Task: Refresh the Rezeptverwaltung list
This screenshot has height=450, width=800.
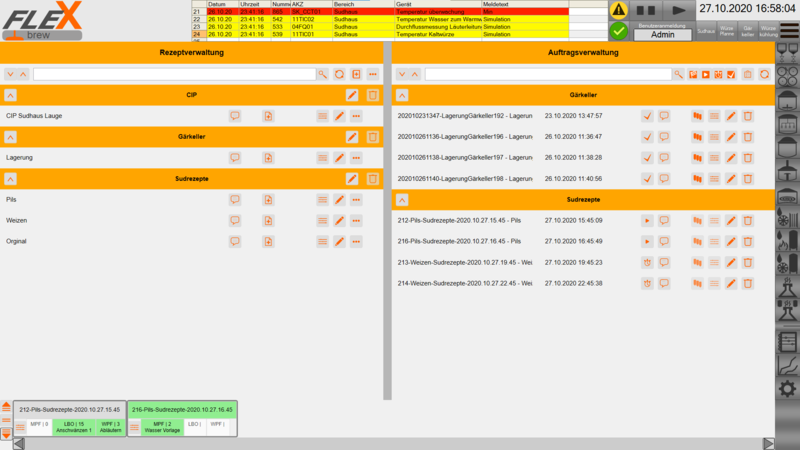Action: tap(339, 74)
